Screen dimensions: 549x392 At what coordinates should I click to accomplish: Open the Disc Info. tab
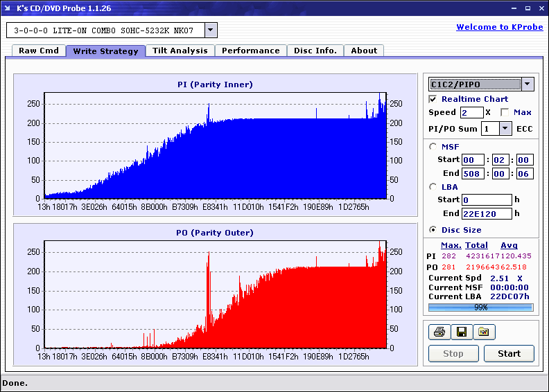click(315, 51)
